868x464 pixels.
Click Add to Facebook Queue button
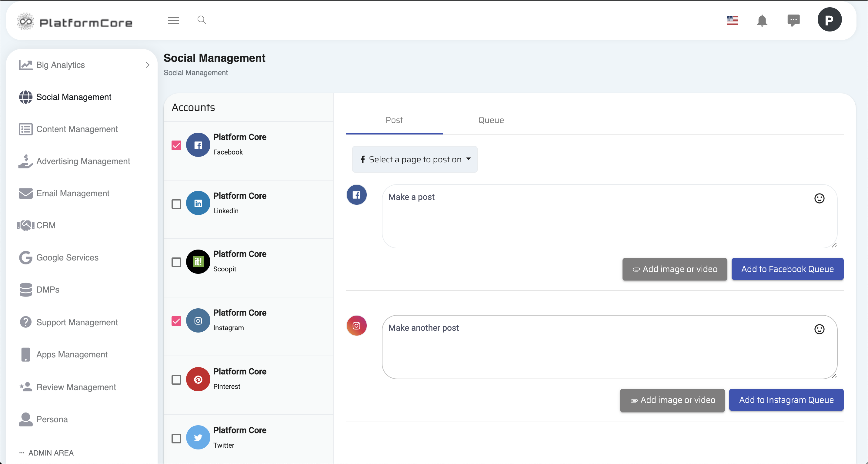[787, 269]
